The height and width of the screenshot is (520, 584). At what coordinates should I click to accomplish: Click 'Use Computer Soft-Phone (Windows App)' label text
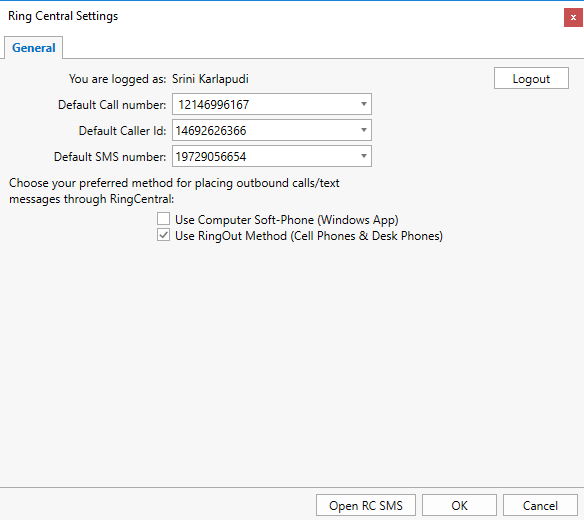(x=287, y=220)
